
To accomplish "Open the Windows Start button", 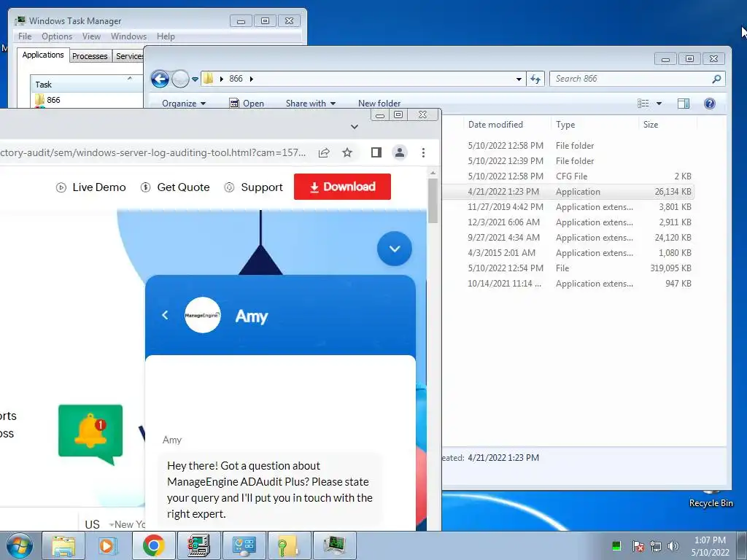I will click(20, 545).
